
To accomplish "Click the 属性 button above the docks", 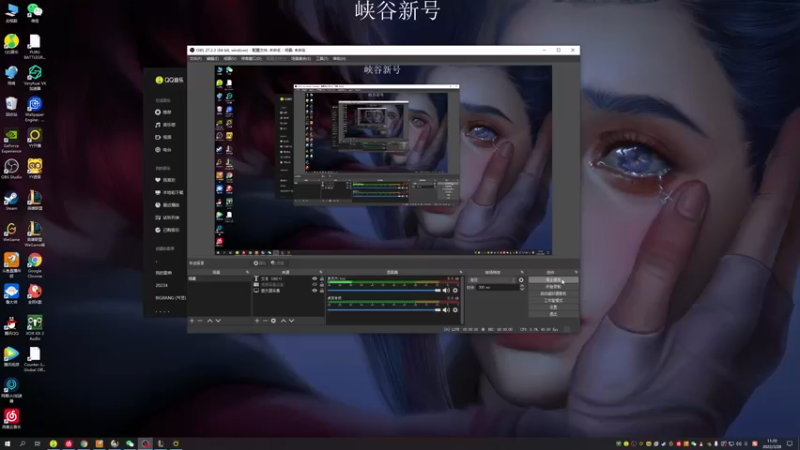I will tap(260, 263).
